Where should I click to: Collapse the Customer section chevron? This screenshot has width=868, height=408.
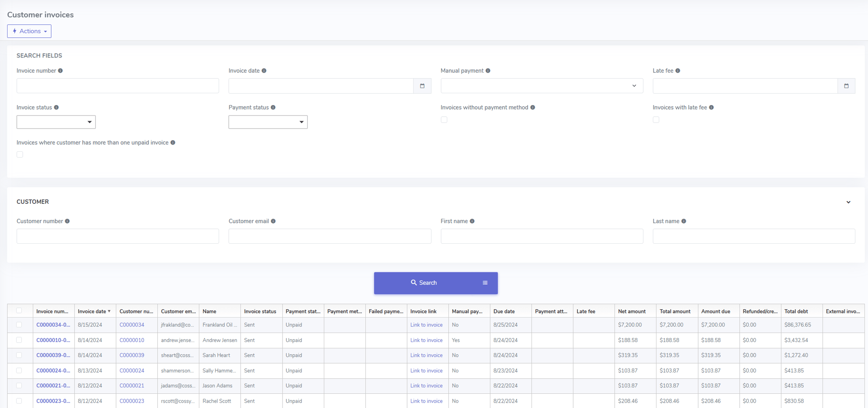(848, 202)
